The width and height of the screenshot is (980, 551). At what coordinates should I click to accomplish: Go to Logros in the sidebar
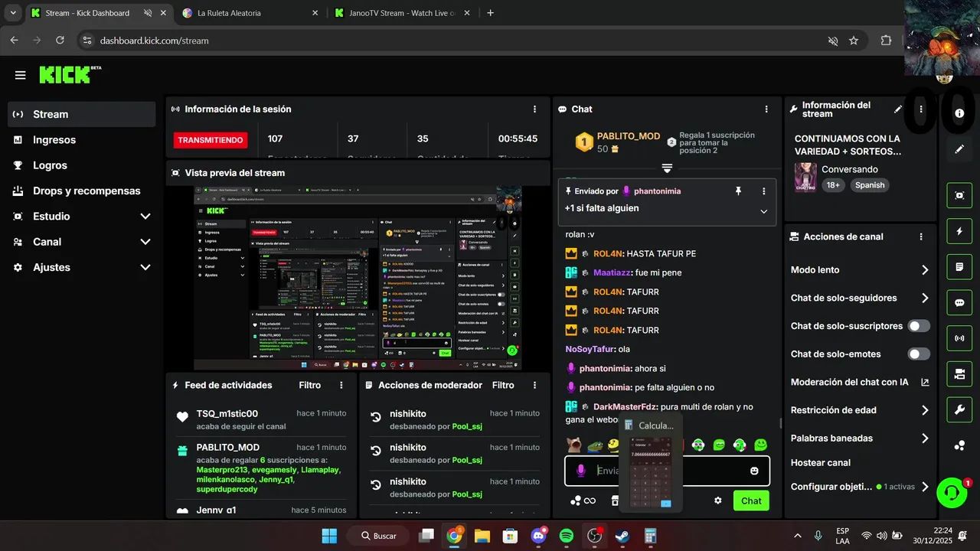(82, 165)
